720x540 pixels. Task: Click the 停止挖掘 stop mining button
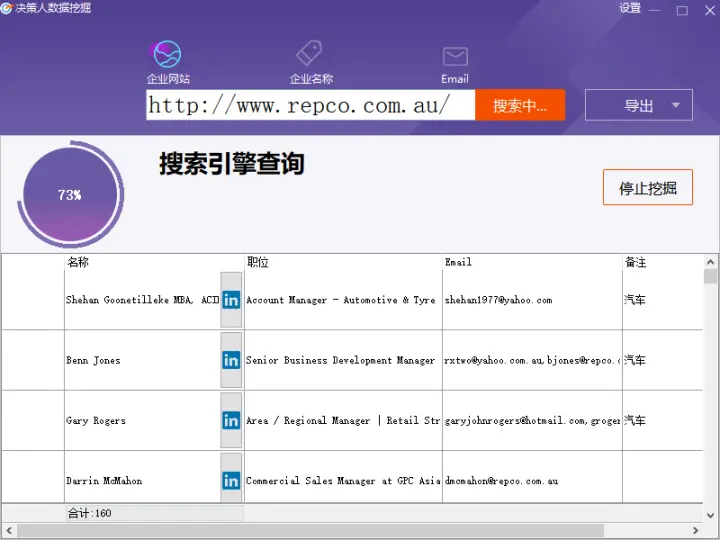coord(647,187)
